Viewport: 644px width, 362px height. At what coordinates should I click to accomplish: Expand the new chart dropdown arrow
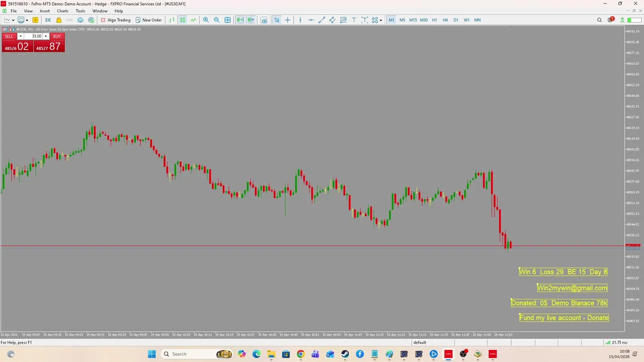[13, 20]
